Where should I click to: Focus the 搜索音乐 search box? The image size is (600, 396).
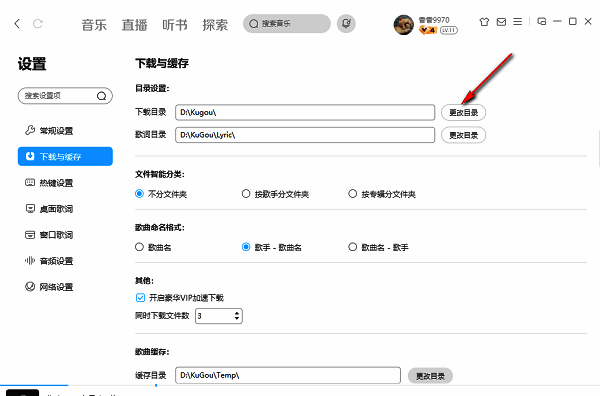tap(287, 24)
